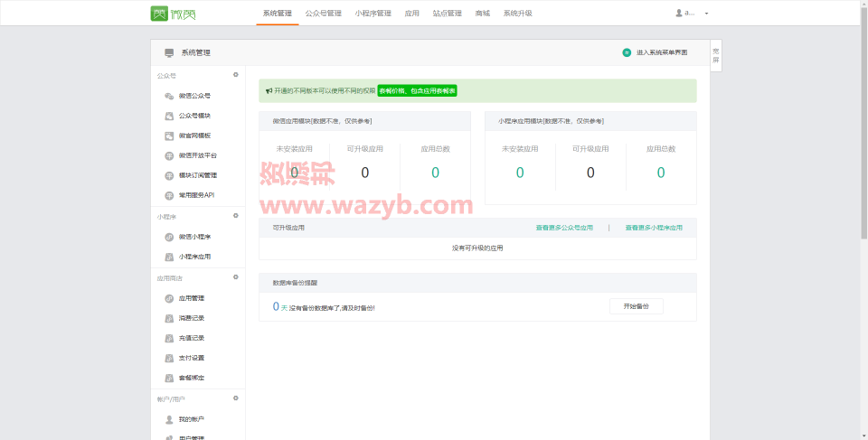The height and width of the screenshot is (440, 868).
Task: Click the 微信小程序 sidebar icon
Action: [169, 238]
